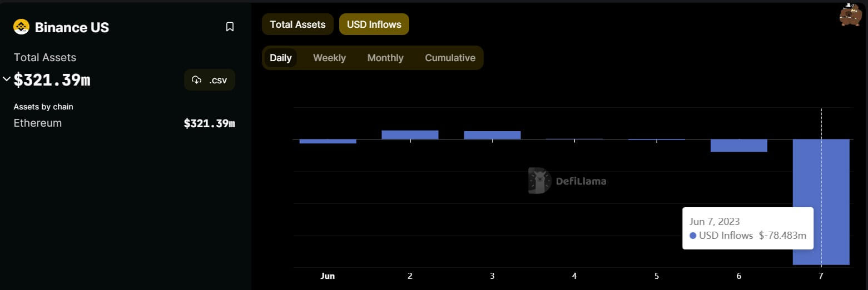868x290 pixels.
Task: Toggle the USD Inflows chart view
Action: 374,24
